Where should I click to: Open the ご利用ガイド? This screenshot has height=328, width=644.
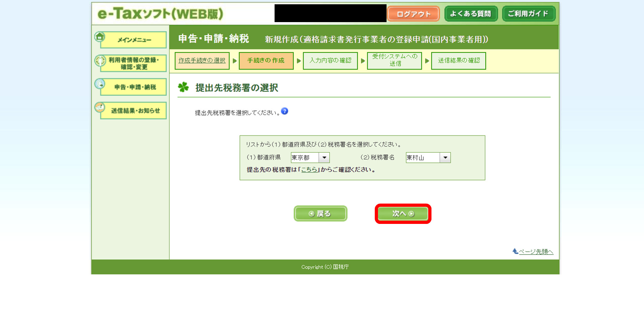click(528, 14)
